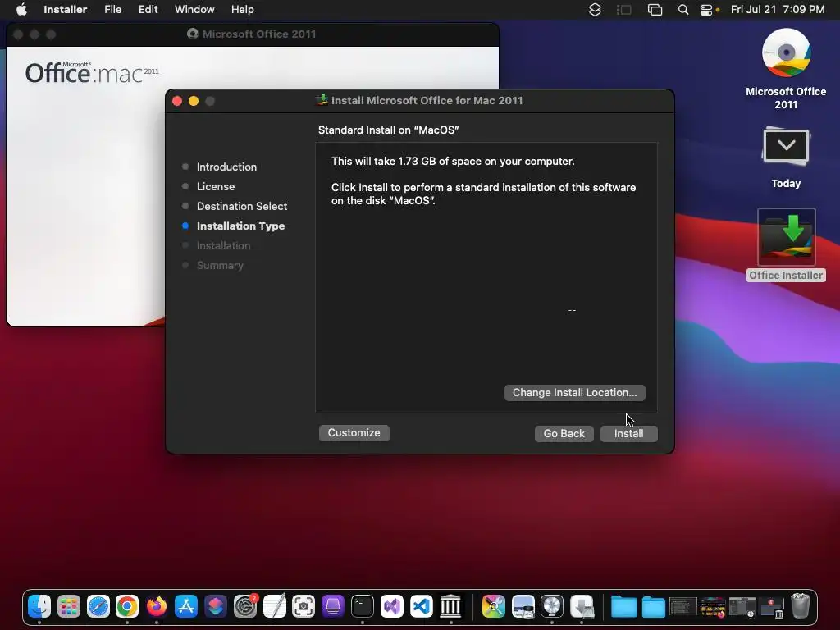Click the Customize button

click(354, 433)
